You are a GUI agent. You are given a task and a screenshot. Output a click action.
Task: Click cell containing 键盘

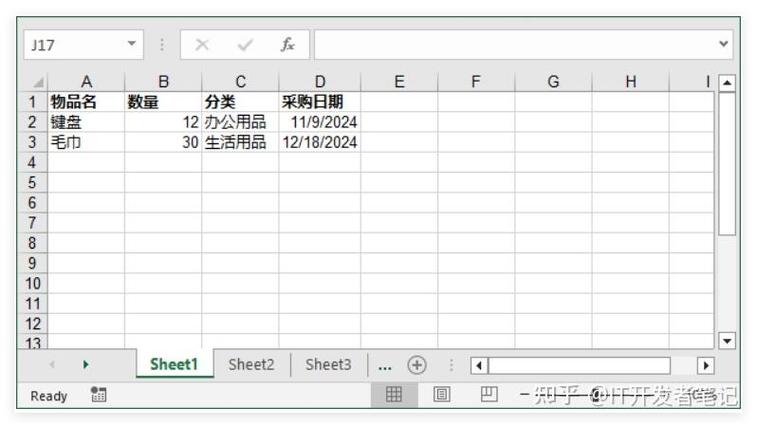(86, 122)
